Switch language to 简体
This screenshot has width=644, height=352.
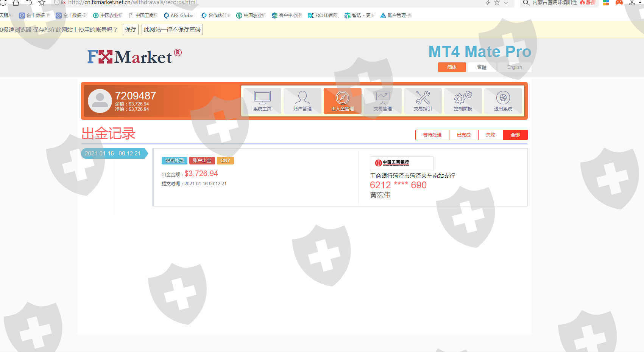click(452, 67)
